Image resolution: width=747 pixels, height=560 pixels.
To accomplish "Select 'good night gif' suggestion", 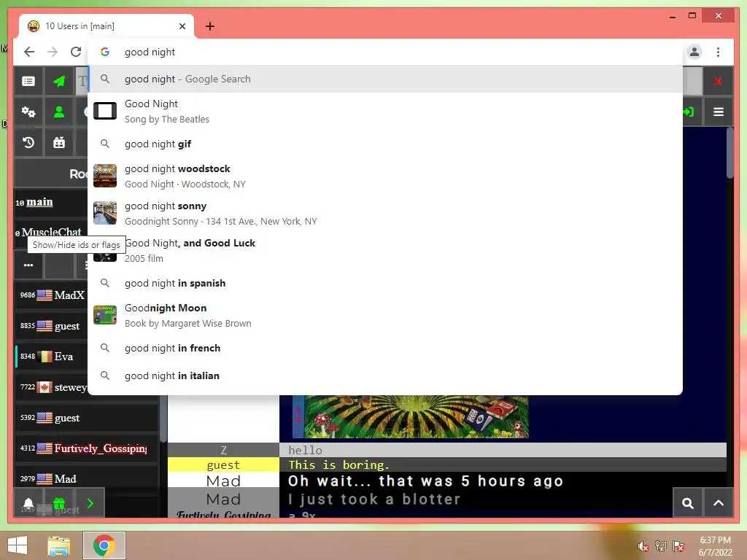I will point(385,144).
